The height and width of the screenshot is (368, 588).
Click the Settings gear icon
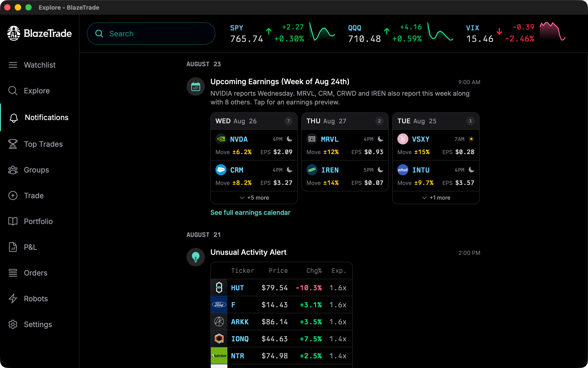pos(13,324)
